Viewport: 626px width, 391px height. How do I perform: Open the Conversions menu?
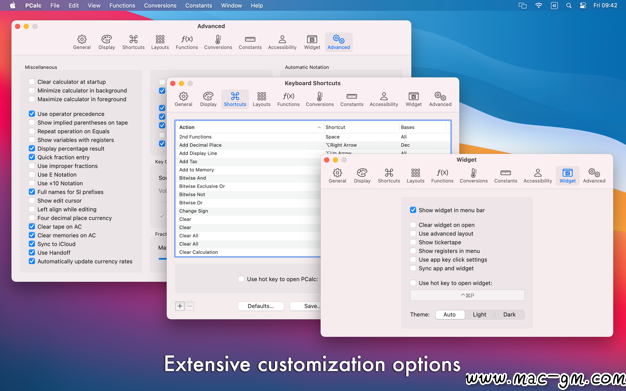tap(160, 6)
